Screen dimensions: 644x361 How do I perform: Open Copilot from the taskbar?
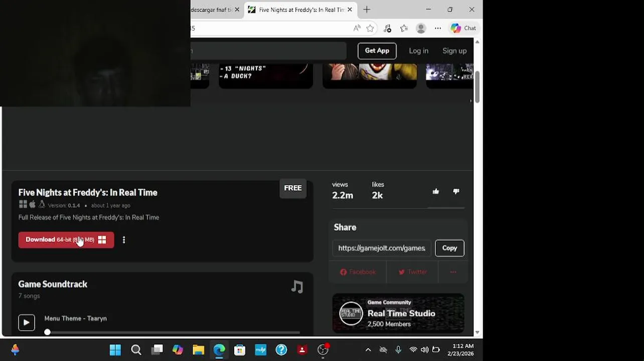pyautogui.click(x=178, y=349)
